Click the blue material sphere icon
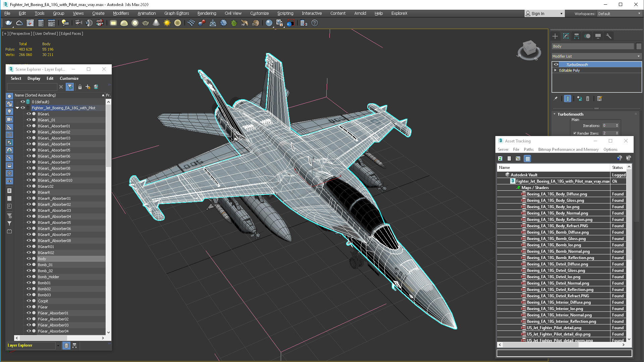 coord(269,23)
